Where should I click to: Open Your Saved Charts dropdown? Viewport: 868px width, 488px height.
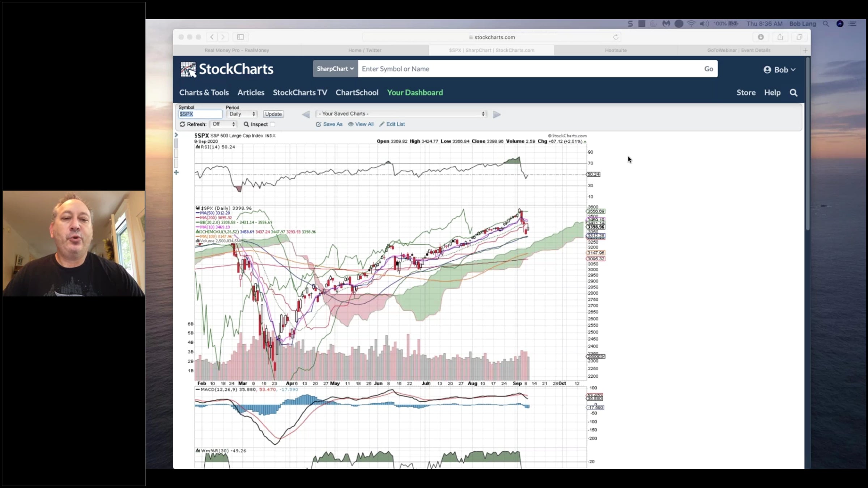point(401,114)
